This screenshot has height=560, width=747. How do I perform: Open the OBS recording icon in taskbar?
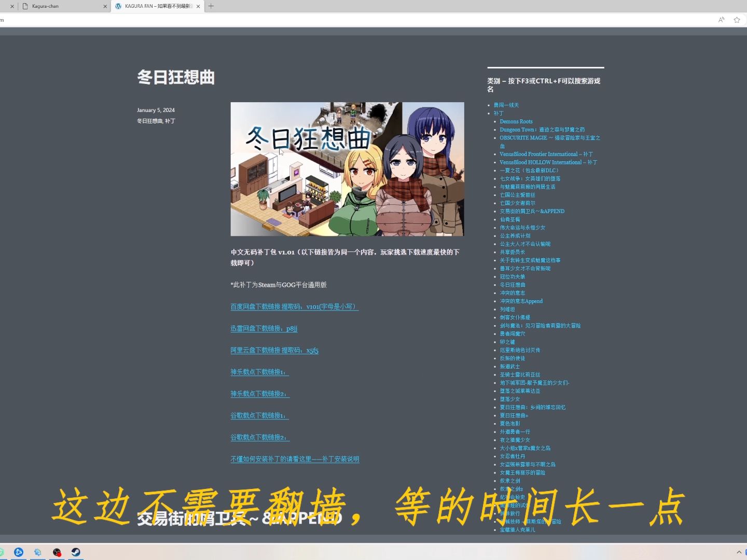57,552
